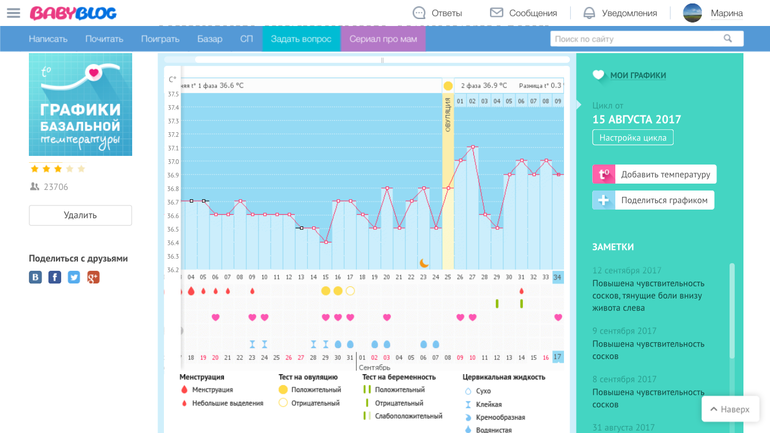The image size is (770, 433).
Task: Focus the Поиск по сайту field
Action: (635, 39)
